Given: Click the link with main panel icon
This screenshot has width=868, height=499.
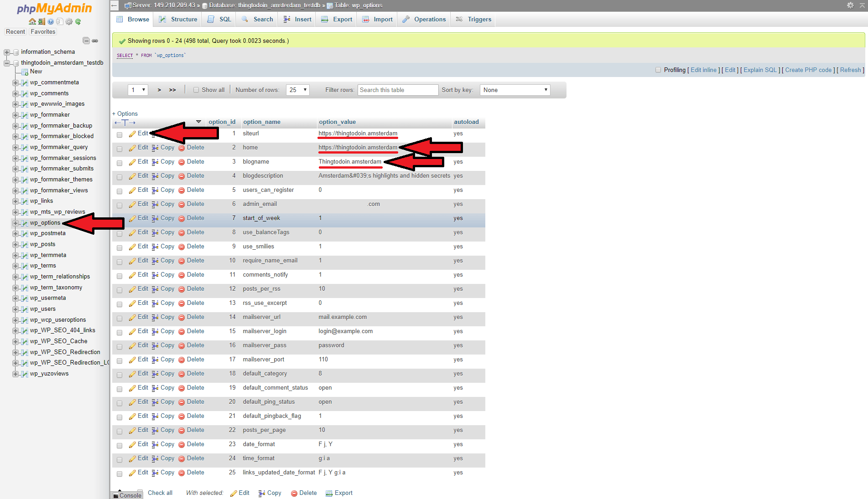Looking at the screenshot, I should [95, 41].
